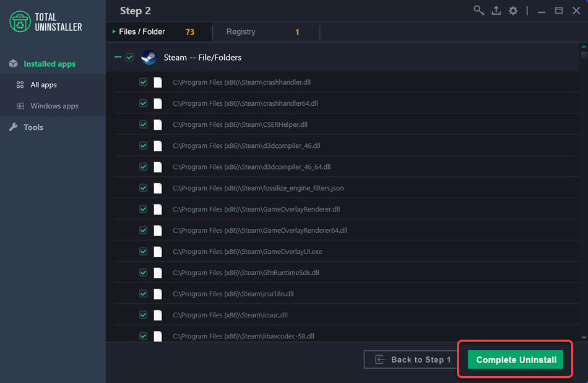Image resolution: width=588 pixels, height=383 pixels.
Task: Open the search magnifier icon
Action: (479, 11)
